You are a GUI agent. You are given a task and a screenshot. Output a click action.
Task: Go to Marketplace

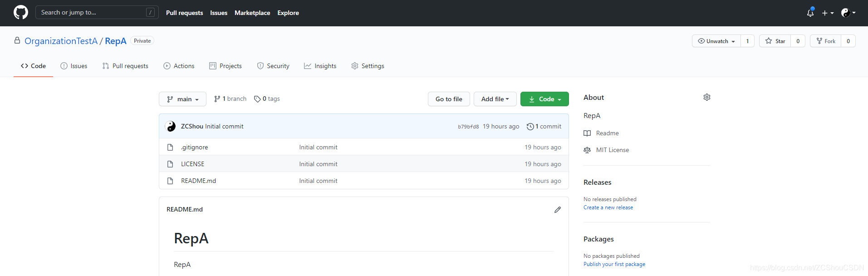click(x=252, y=13)
